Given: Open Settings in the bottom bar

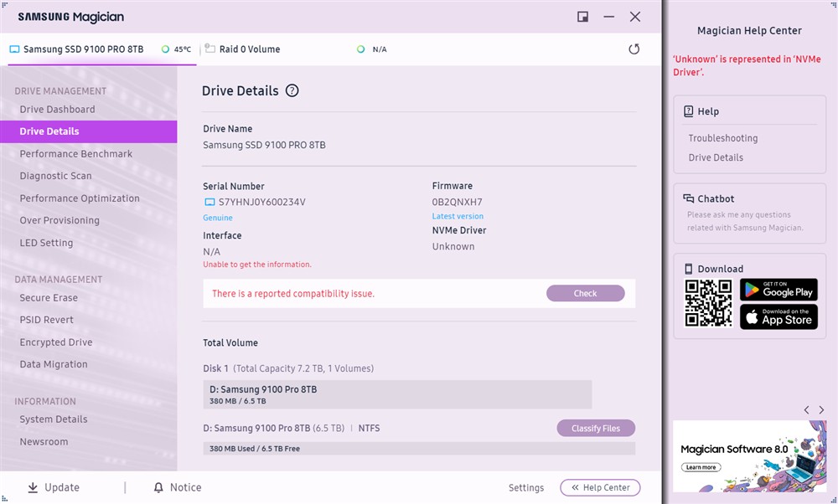Looking at the screenshot, I should tap(526, 488).
